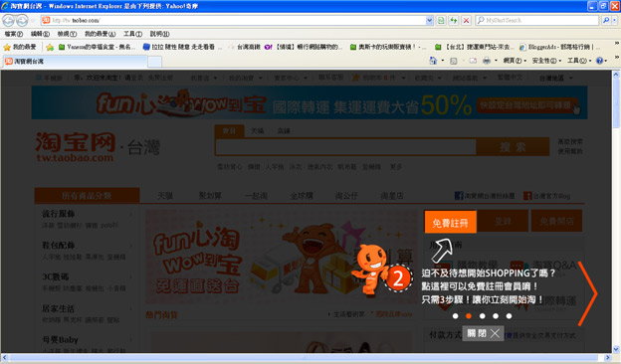
Task: Click the vertical scrollbar thumb
Action: click(x=616, y=102)
